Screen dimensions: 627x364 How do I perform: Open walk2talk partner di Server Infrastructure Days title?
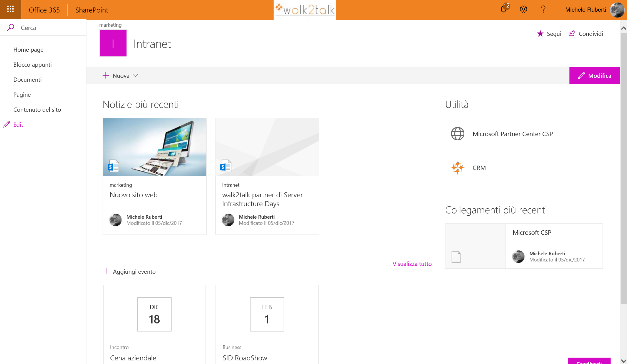(x=262, y=199)
